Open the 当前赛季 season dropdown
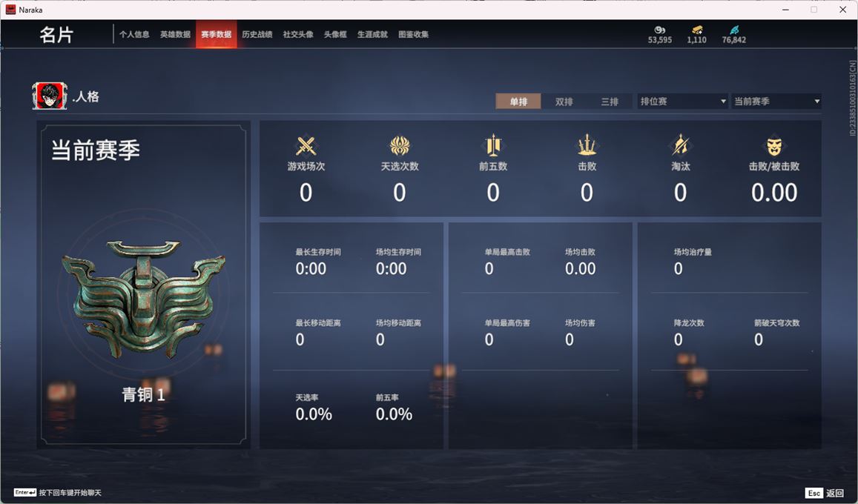Screen dimensions: 858x504 tap(776, 101)
